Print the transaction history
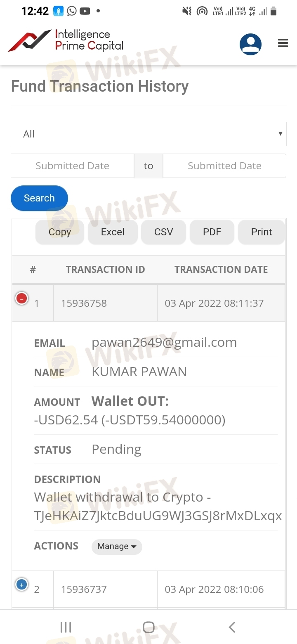Image resolution: width=297 pixels, height=644 pixels. tap(262, 232)
